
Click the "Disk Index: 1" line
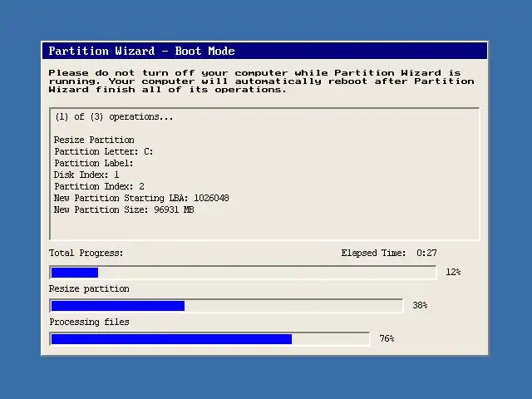coord(86,175)
